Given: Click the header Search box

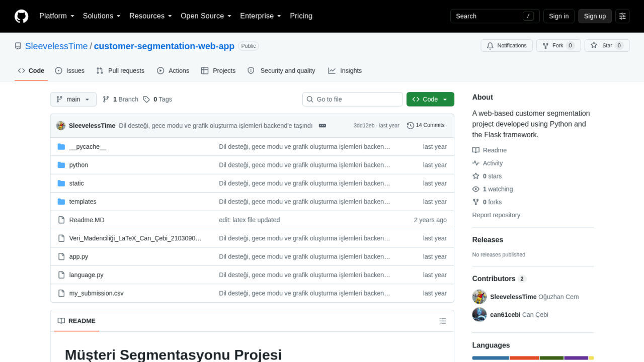Looking at the screenshot, I should pos(495,16).
